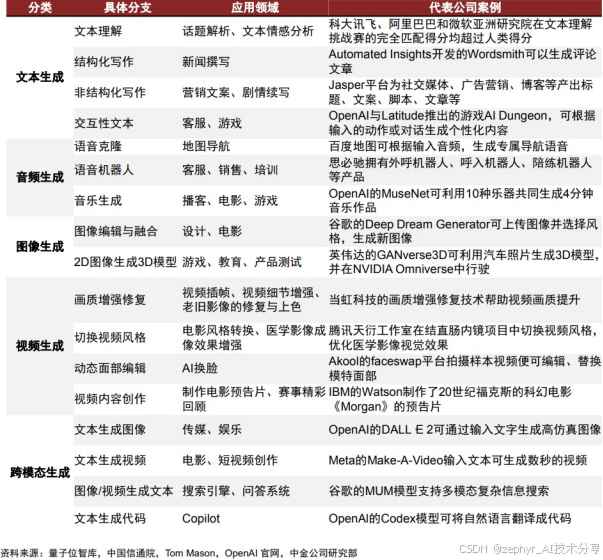Select the 播客、电影、游戏 cell
The image size is (603, 560).
[x=230, y=200]
